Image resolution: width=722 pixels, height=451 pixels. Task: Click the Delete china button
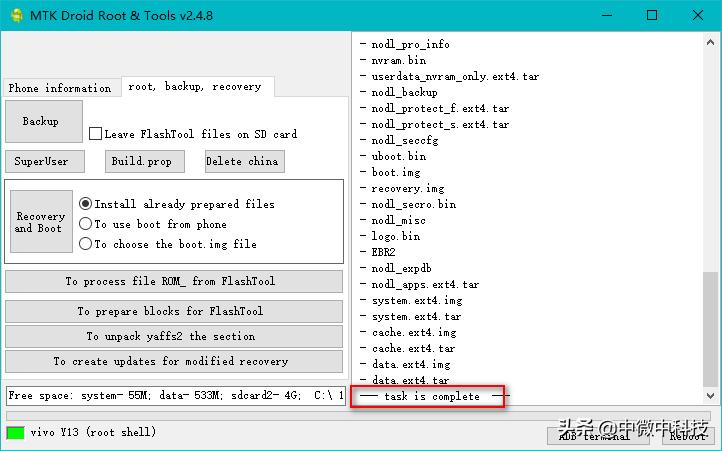tap(245, 161)
